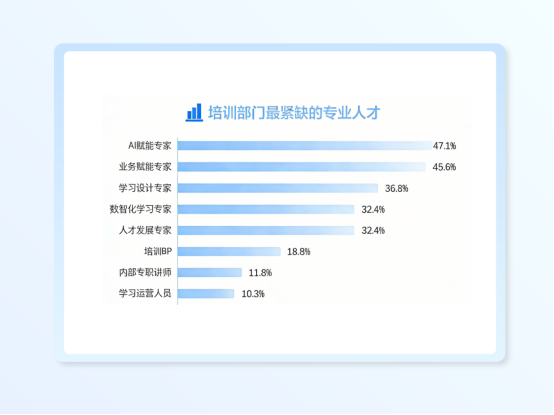554x415 pixels.
Task: Click the chart title 培训部门最紧缺的专业人才
Action: coord(294,113)
